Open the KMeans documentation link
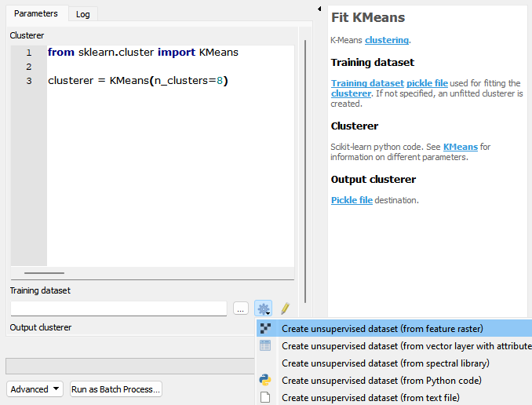This screenshot has height=405, width=532. (461, 147)
